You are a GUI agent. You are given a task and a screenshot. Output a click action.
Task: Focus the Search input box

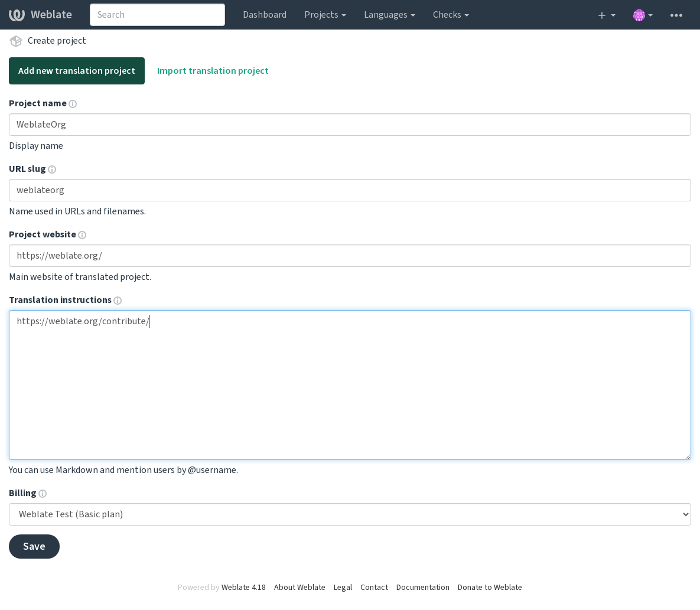coord(157,15)
